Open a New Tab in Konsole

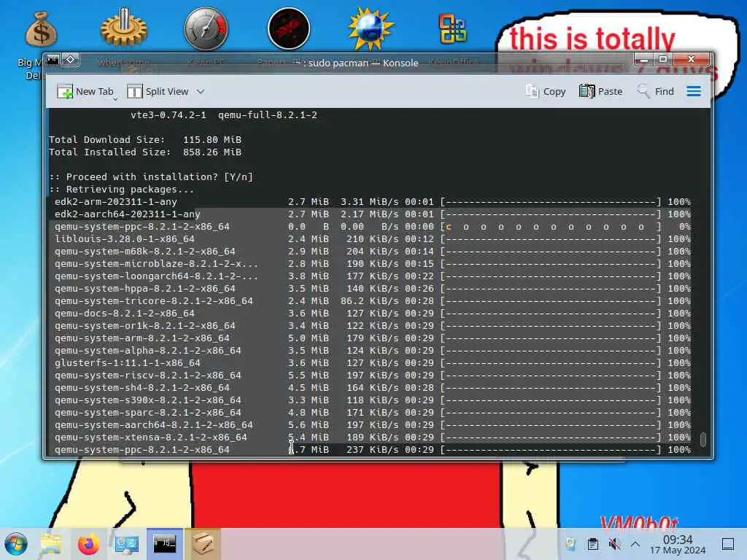(85, 91)
